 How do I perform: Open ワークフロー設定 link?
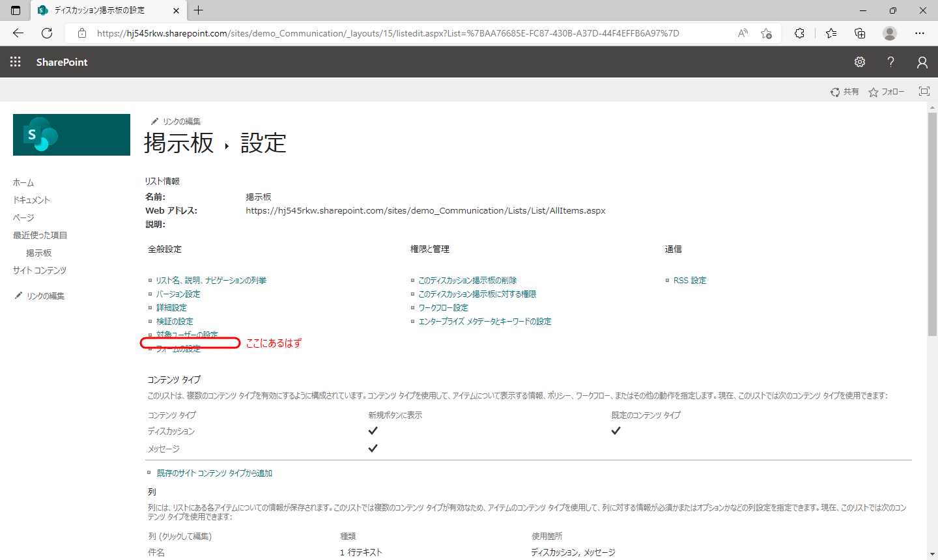(x=443, y=308)
